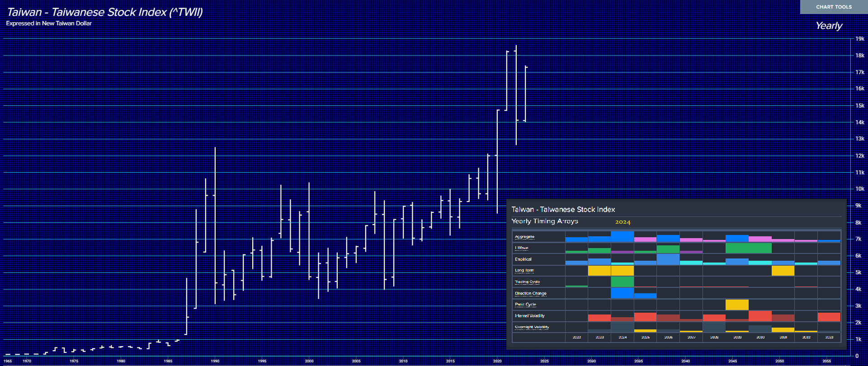The height and width of the screenshot is (366, 868).
Task: Select the yellow Panic Cycle bar in 2029
Action: pyautogui.click(x=737, y=305)
